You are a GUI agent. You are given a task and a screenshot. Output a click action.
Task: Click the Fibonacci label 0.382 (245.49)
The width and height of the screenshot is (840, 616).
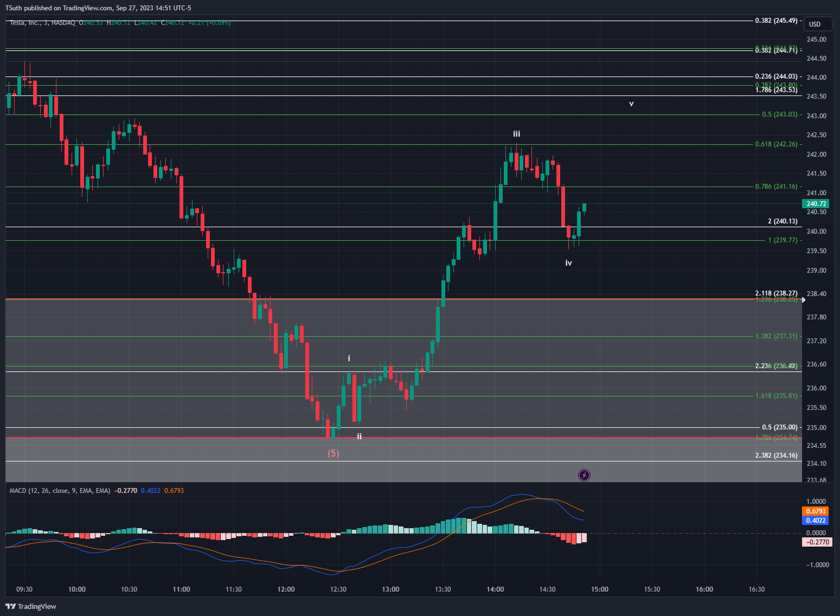coord(776,21)
